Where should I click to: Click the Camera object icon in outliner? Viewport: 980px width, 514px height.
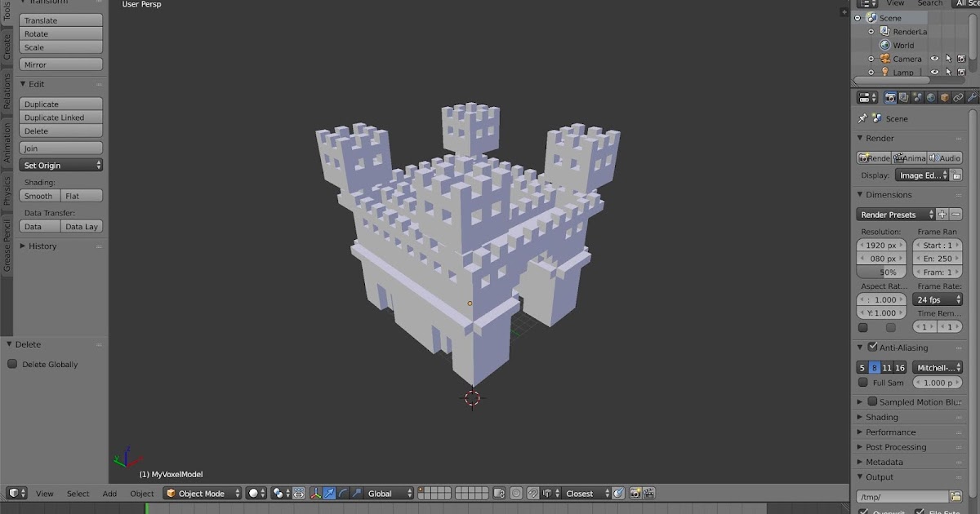point(884,59)
